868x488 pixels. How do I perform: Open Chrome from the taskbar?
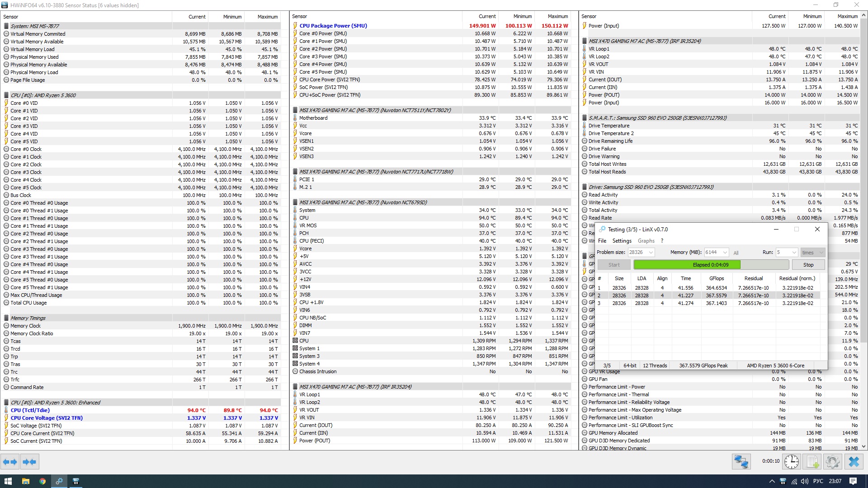click(42, 481)
